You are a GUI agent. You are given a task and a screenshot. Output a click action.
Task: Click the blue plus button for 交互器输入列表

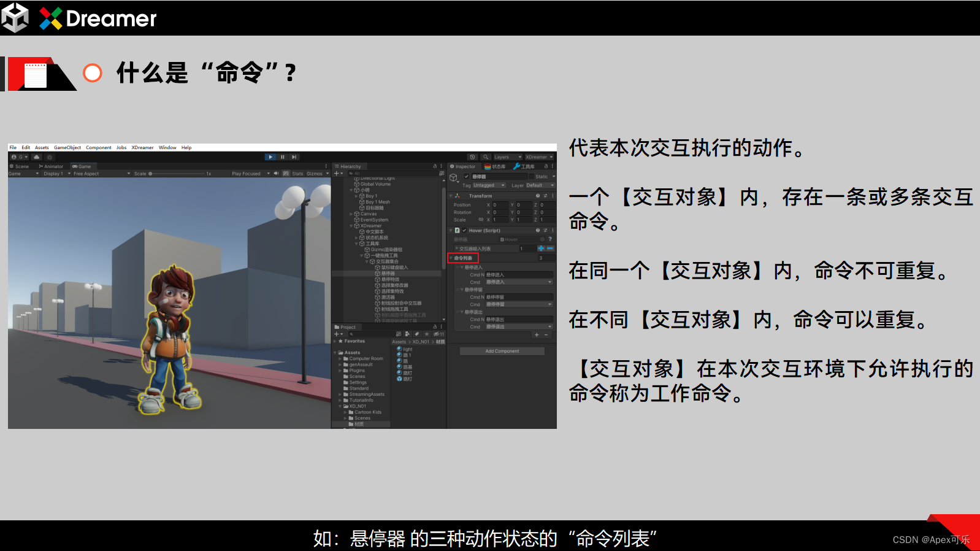(541, 249)
